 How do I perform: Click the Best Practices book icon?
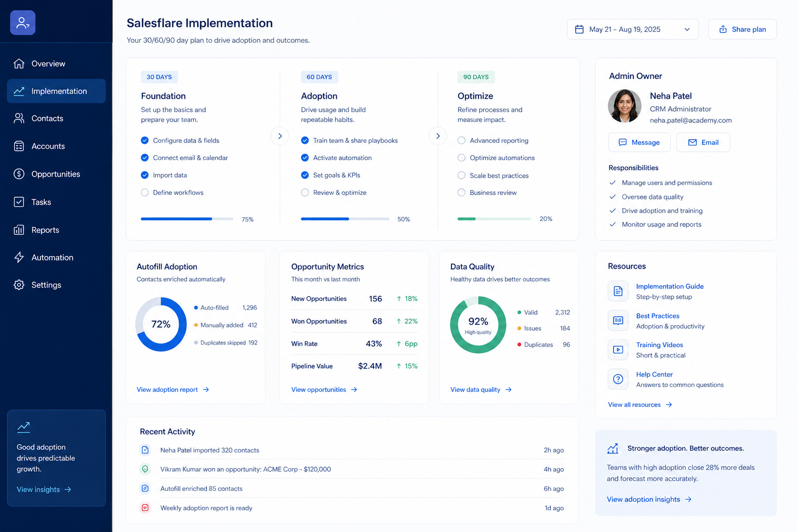[618, 321]
